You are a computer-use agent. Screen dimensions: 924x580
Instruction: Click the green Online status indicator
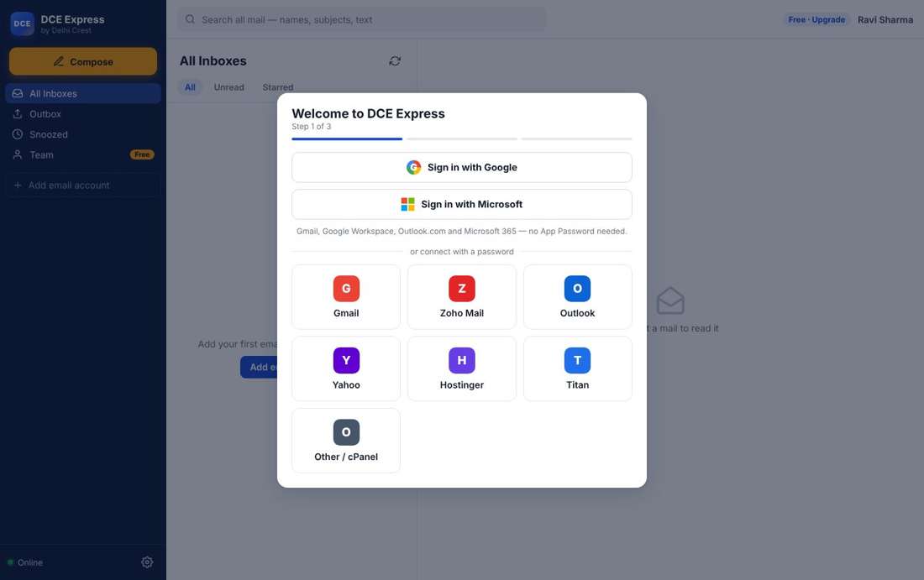(10, 562)
